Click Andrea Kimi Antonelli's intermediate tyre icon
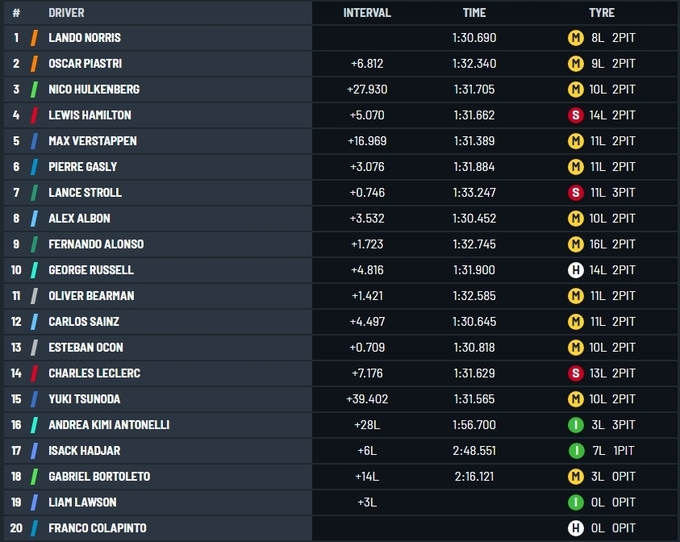Image resolution: width=680 pixels, height=542 pixels. pyautogui.click(x=575, y=425)
